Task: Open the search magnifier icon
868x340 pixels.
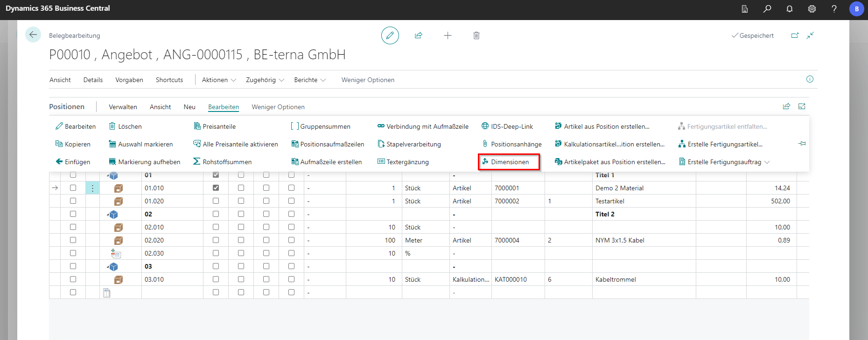Action: pyautogui.click(x=767, y=9)
